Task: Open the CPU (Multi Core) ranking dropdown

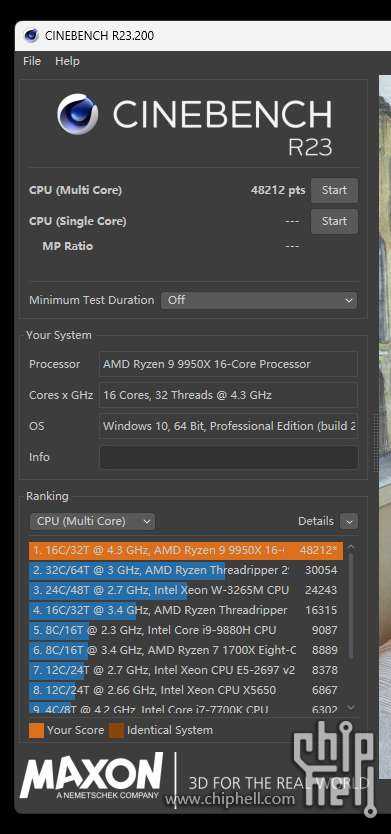Action: pyautogui.click(x=93, y=521)
